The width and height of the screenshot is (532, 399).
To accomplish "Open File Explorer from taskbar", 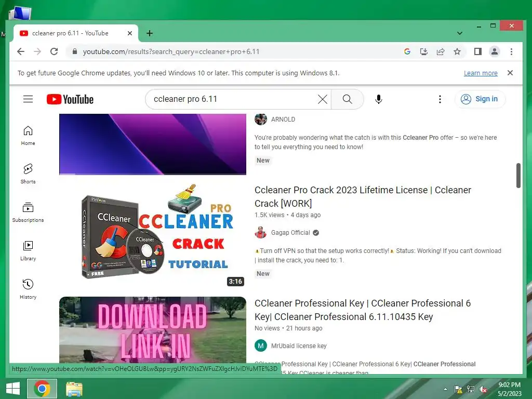I will (x=74, y=389).
